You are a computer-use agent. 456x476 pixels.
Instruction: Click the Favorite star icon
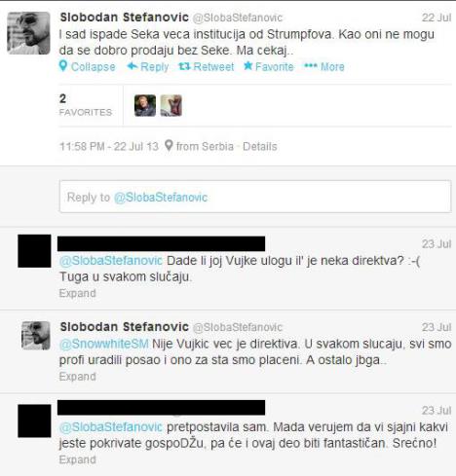point(248,66)
